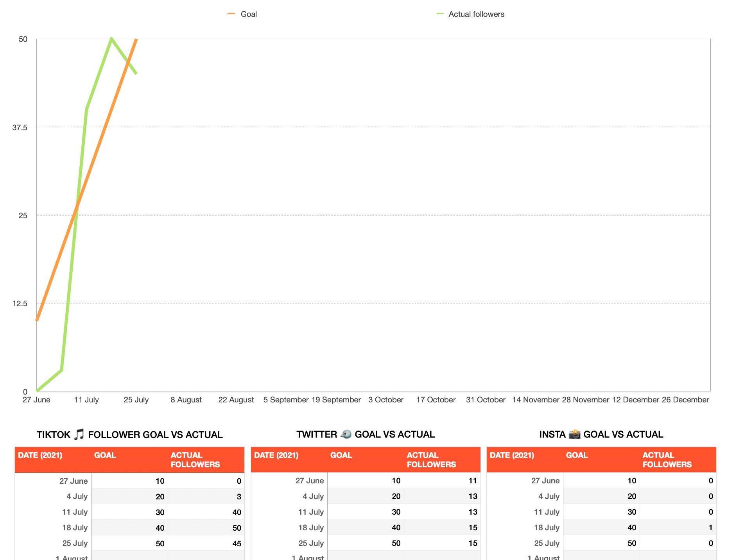735x560 pixels.
Task: Click the green line peak at 18 July
Action: point(111,39)
